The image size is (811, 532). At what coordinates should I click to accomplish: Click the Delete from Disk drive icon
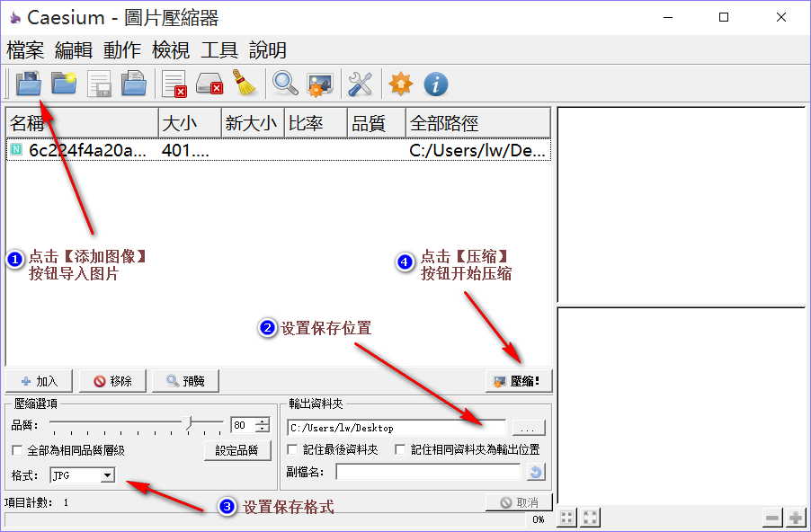coord(209,84)
